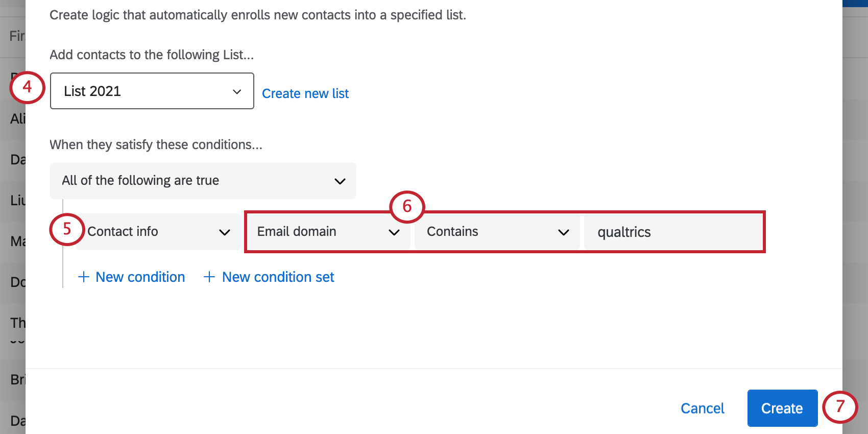
Task: Expand the 'All of the following are true' dropdown
Action: click(x=203, y=181)
